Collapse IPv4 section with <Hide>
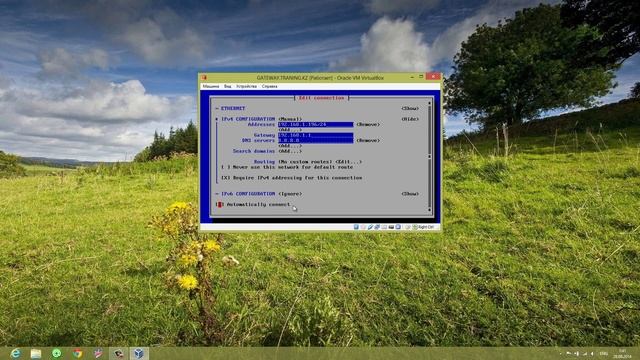Image resolution: width=640 pixels, height=360 pixels. [410, 119]
